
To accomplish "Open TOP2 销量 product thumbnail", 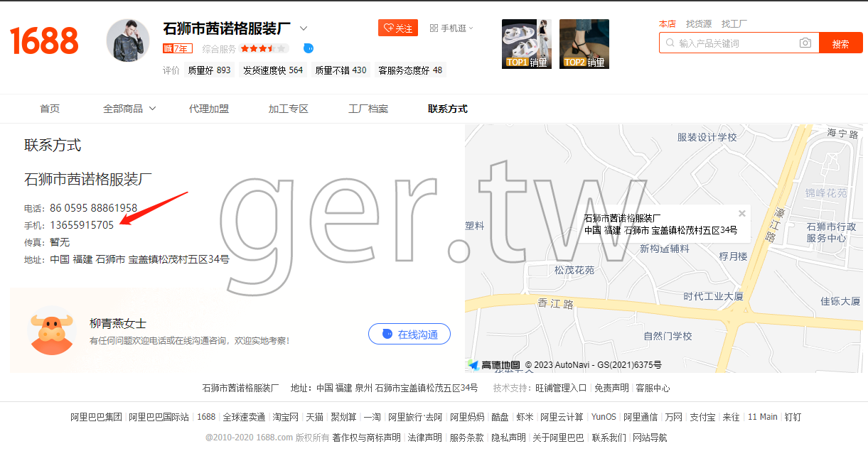I will click(584, 44).
